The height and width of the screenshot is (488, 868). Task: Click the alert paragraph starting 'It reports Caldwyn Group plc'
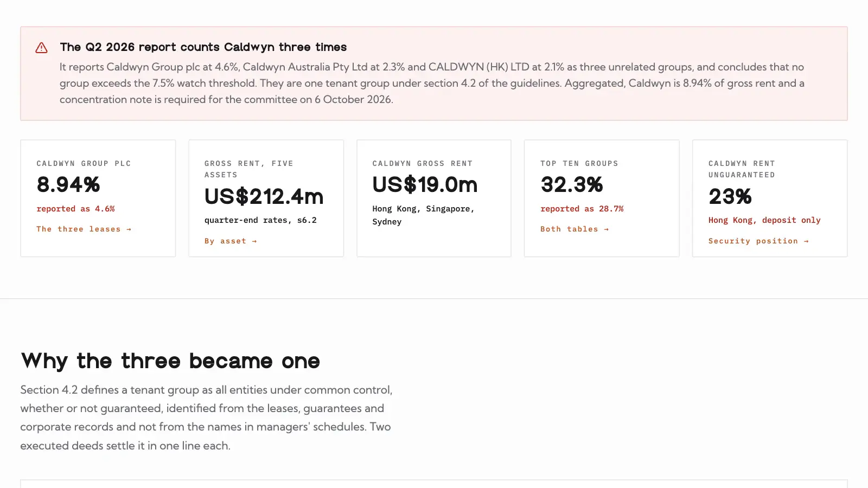432,83
